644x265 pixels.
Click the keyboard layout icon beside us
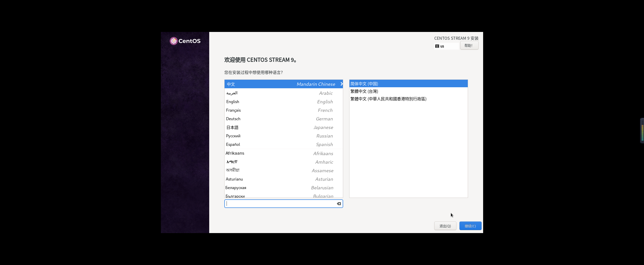pyautogui.click(x=437, y=46)
